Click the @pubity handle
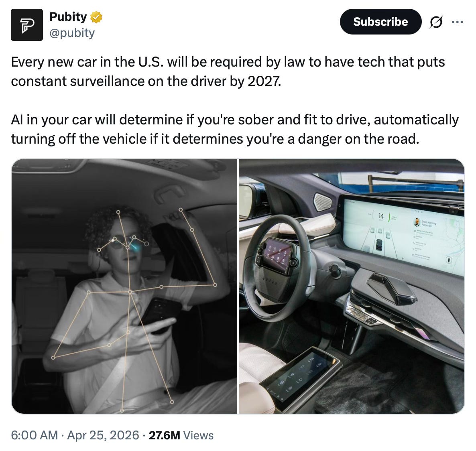Viewport: 476px width, 451px height. 72,33
